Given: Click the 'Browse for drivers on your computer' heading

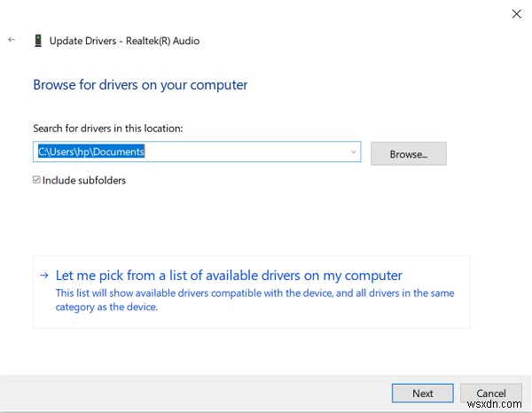Looking at the screenshot, I should (x=140, y=85).
